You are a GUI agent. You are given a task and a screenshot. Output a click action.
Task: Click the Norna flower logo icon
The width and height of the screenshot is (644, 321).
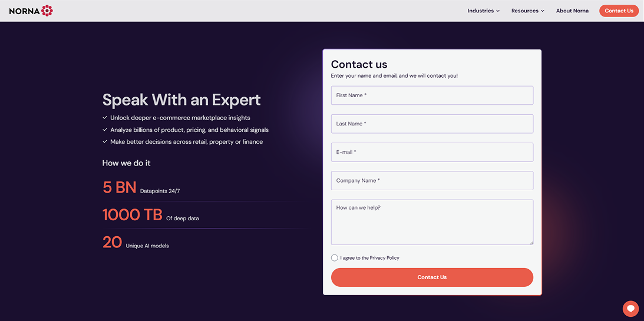47,11
